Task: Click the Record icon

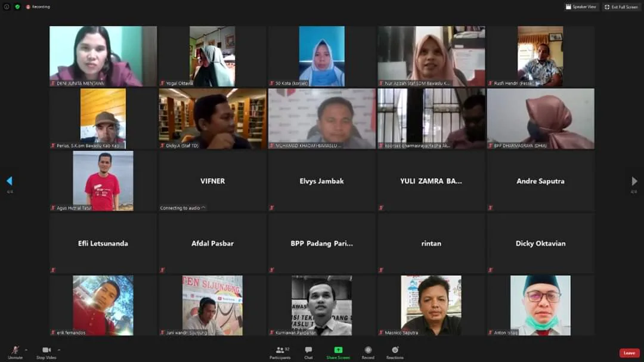Action: (x=368, y=351)
